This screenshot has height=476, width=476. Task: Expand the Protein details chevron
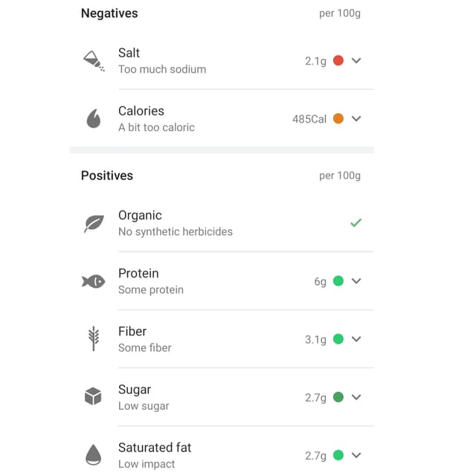(x=356, y=281)
